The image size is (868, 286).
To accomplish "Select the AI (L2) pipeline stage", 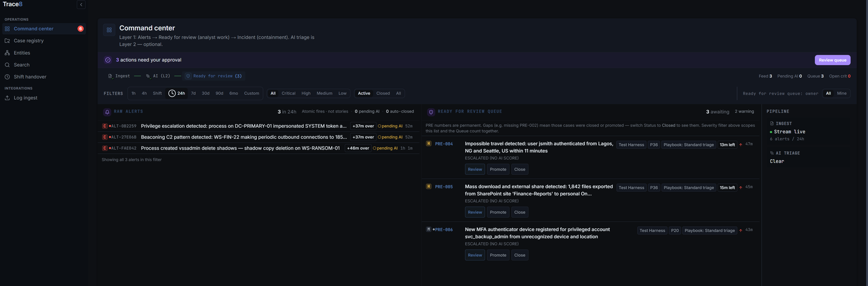I will (x=158, y=76).
